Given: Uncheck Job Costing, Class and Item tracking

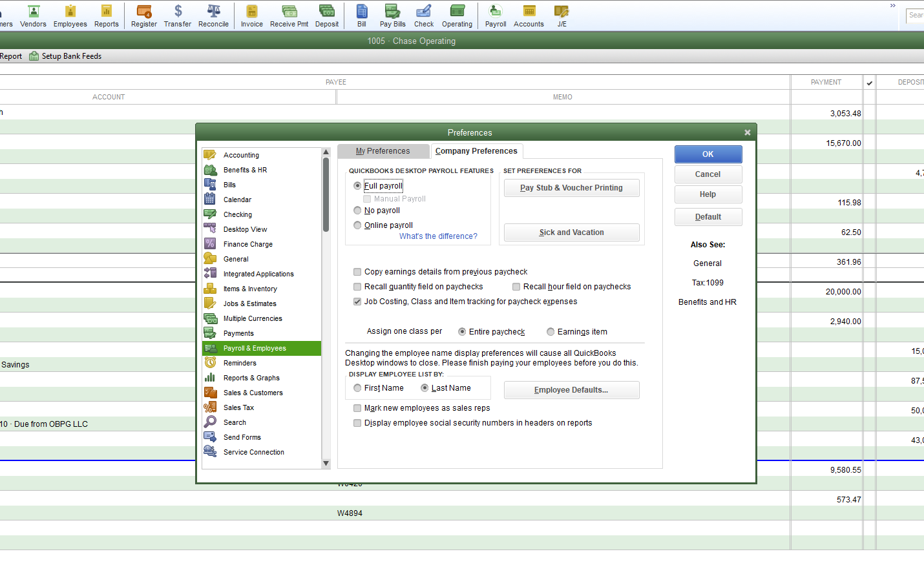Looking at the screenshot, I should 357,302.
